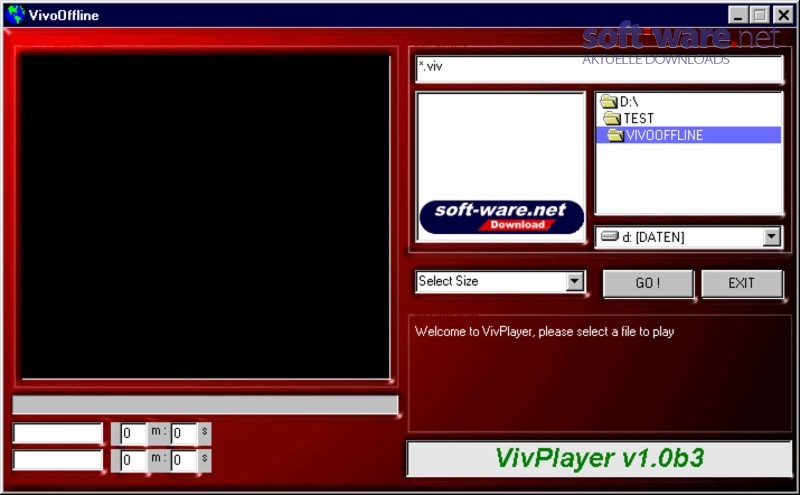Click the open folder icon beside D:\

click(x=609, y=102)
